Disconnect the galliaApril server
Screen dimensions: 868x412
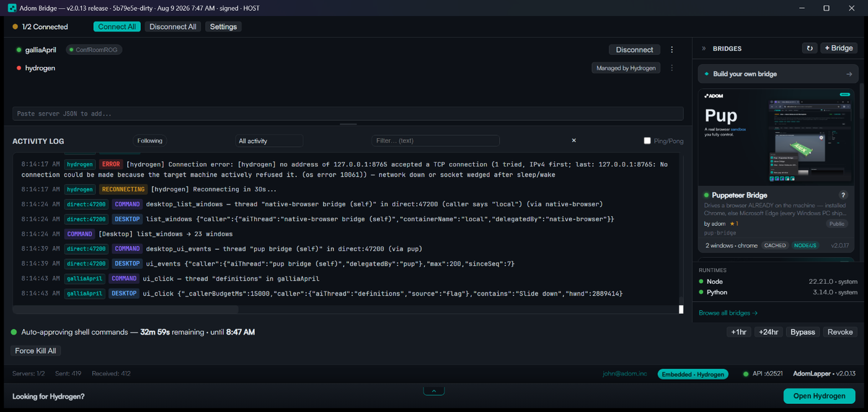coord(634,50)
